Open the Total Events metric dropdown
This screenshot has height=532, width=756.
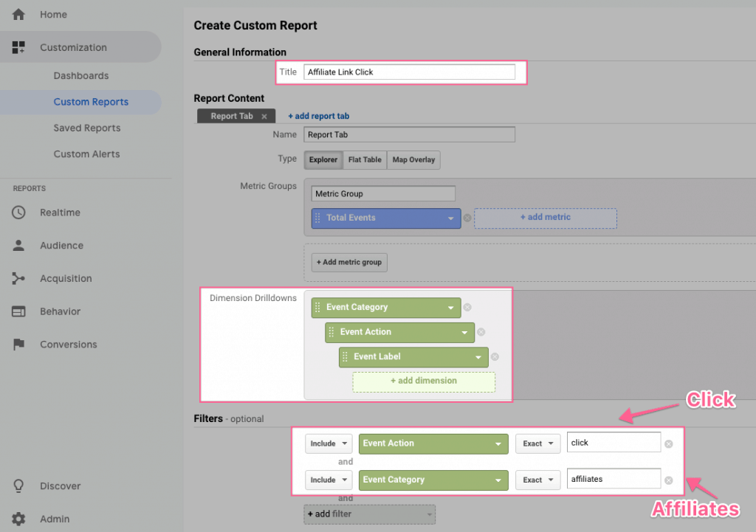pos(450,218)
